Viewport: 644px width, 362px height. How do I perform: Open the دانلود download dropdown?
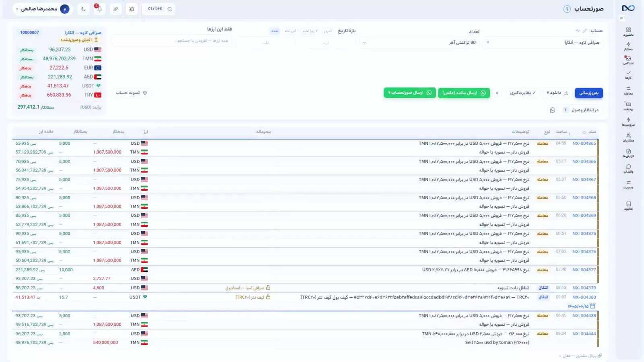pyautogui.click(x=557, y=93)
